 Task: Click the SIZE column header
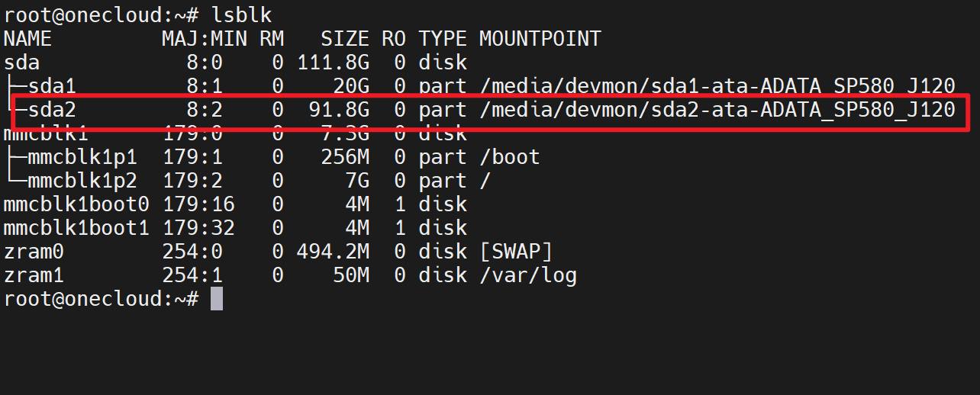(344, 39)
